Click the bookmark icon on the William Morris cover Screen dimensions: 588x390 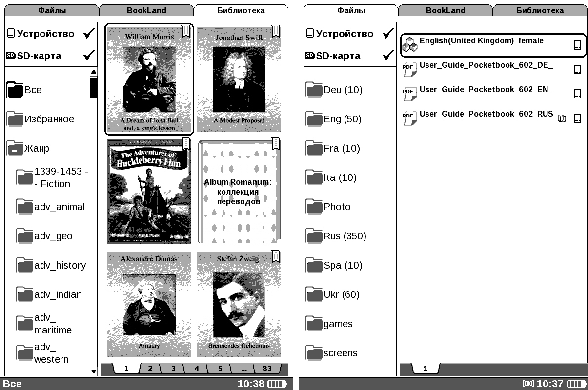[x=186, y=31]
